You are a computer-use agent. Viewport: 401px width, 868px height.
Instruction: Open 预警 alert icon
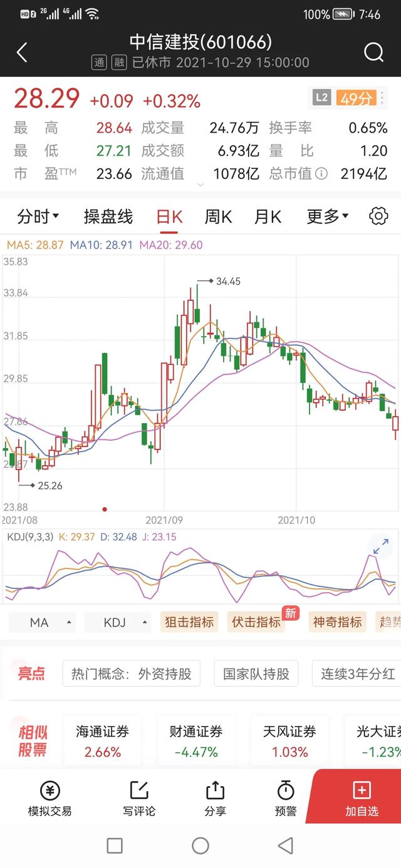[x=286, y=799]
